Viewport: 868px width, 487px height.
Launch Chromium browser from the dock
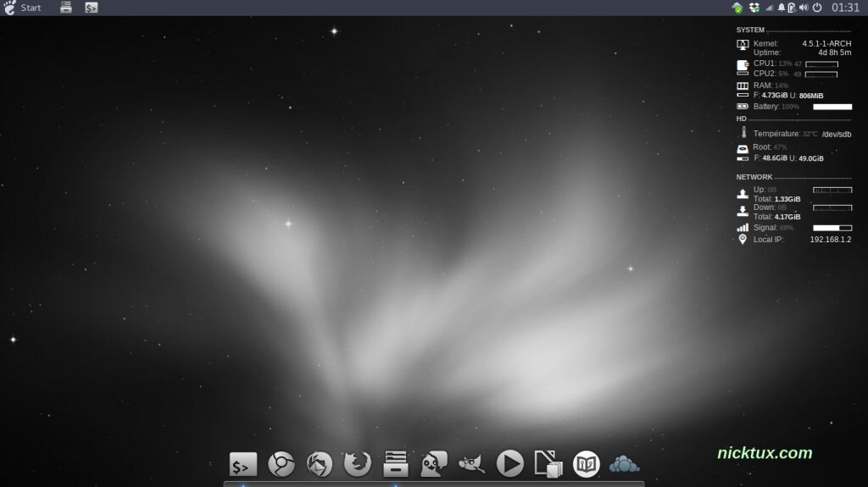tap(281, 464)
